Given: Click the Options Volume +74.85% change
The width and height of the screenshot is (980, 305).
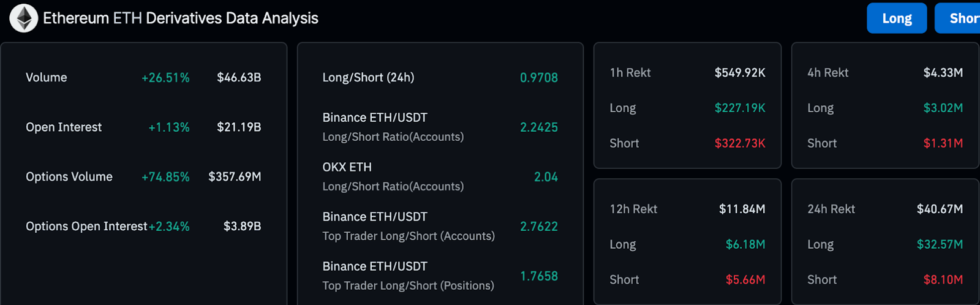Looking at the screenshot, I should point(165,177).
